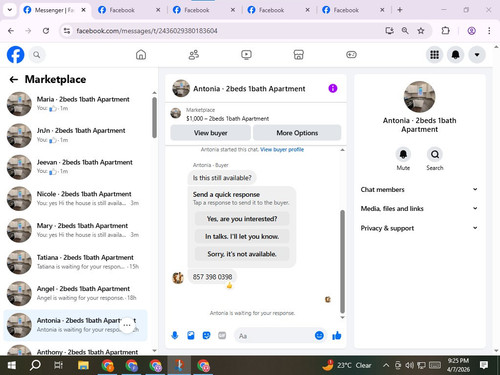Go to the Home feed icon
The height and width of the screenshot is (375, 500).
(141, 55)
